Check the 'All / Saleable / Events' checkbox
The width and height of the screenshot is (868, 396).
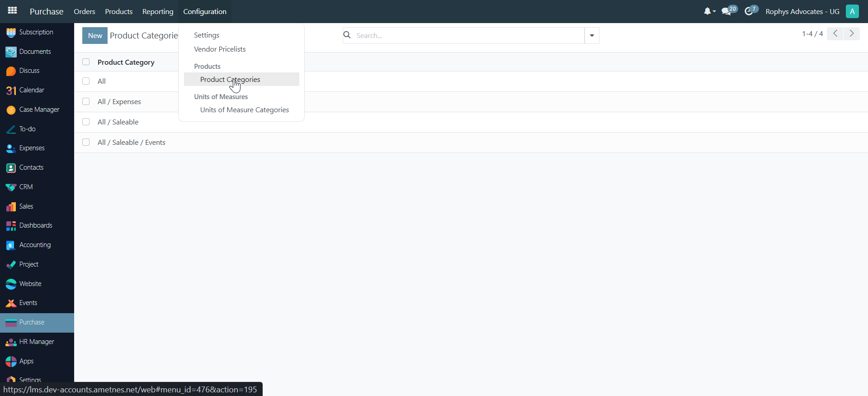click(x=86, y=142)
